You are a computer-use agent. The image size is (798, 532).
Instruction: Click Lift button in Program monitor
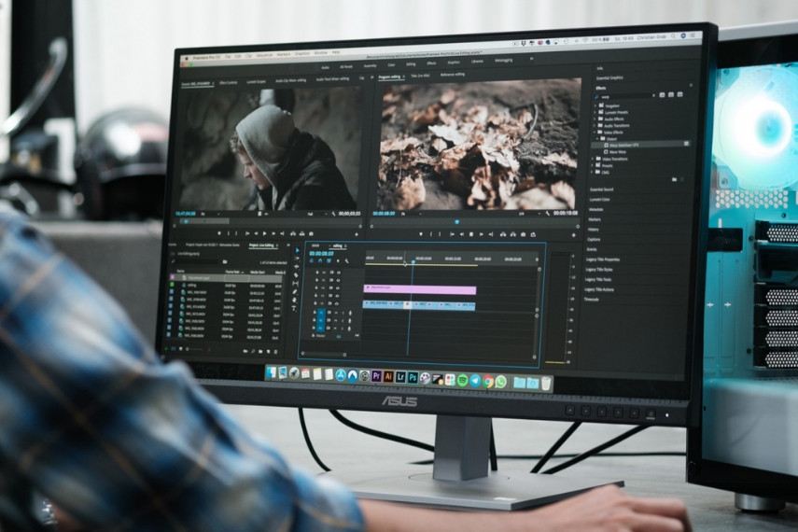[503, 234]
